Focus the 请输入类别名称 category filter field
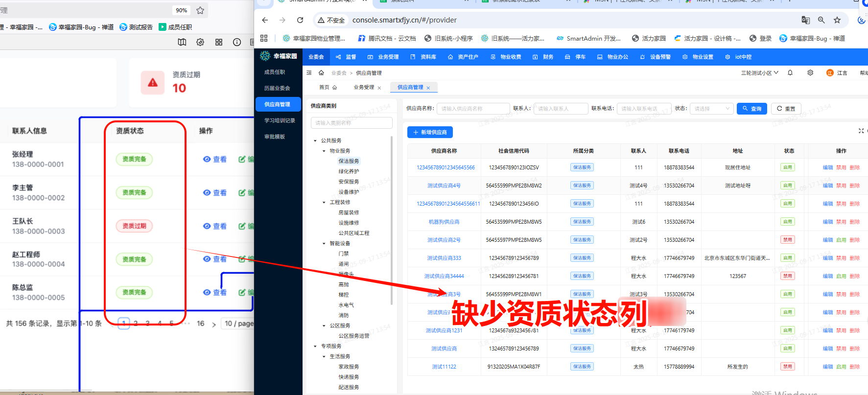The width and height of the screenshot is (868, 395). pyautogui.click(x=352, y=123)
